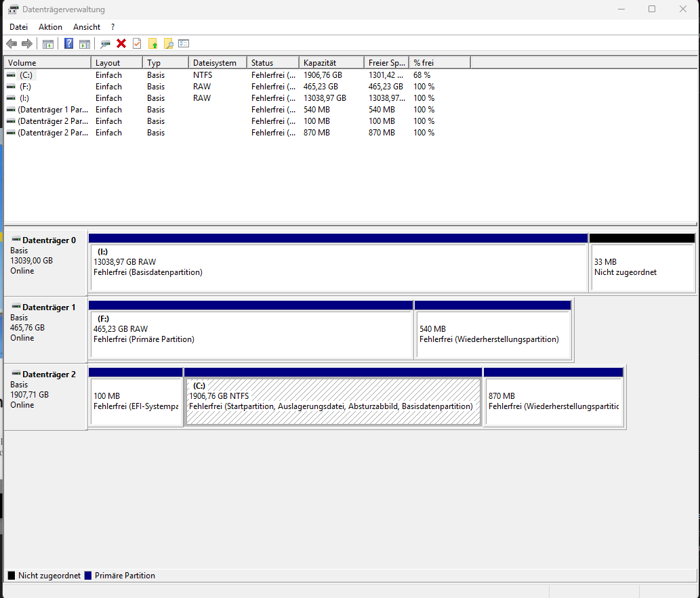This screenshot has width=700, height=598.
Task: Sort by the Dateisystem column header
Action: [218, 62]
